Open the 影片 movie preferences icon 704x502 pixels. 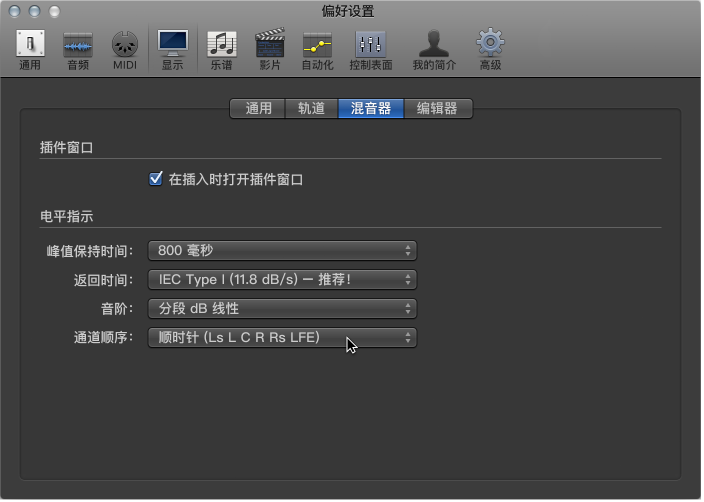tap(270, 48)
